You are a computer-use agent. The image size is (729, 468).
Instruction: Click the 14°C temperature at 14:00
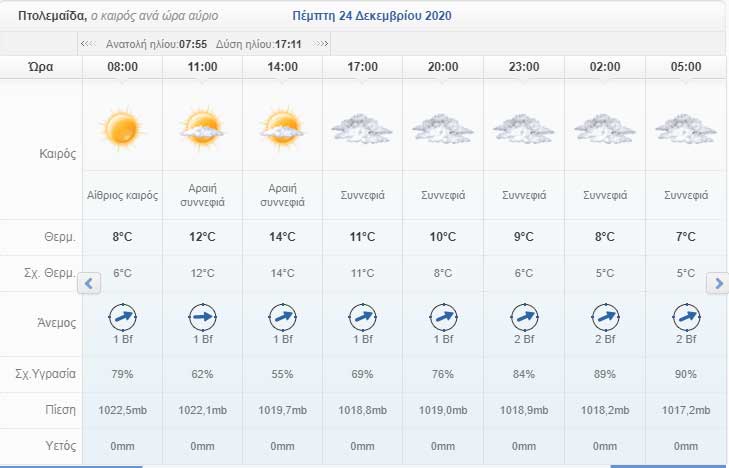click(282, 237)
